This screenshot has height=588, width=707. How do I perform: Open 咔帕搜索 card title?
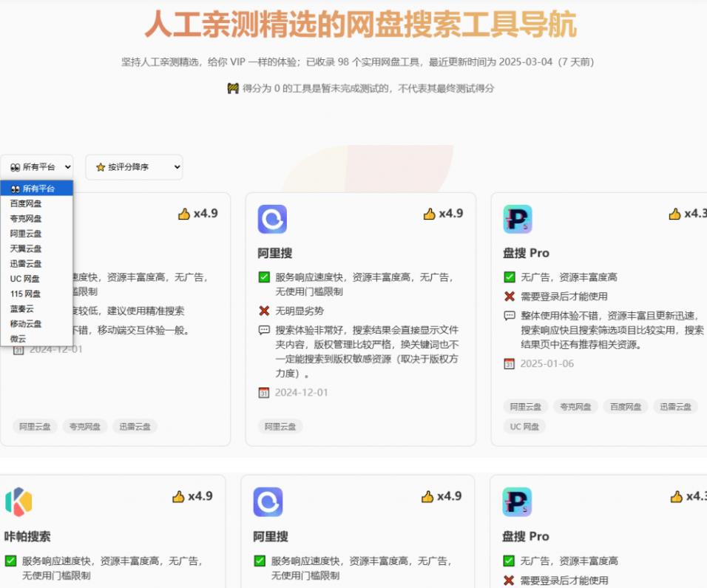27,536
